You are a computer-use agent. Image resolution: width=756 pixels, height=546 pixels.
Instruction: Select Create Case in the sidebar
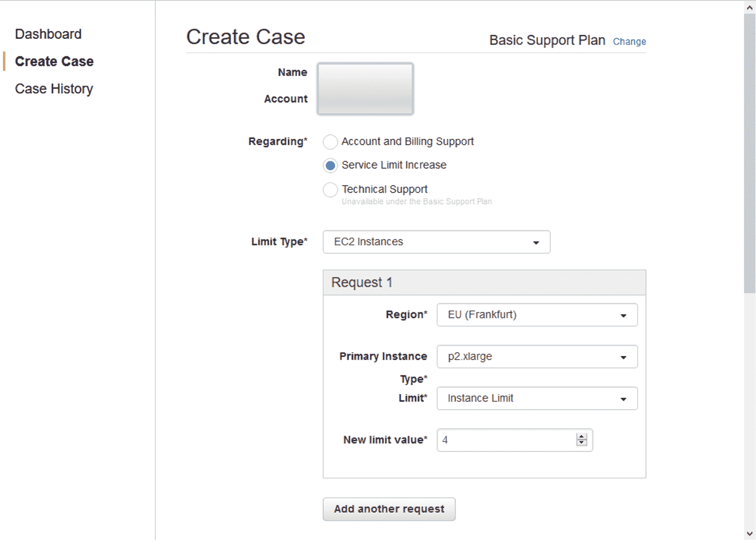click(54, 61)
